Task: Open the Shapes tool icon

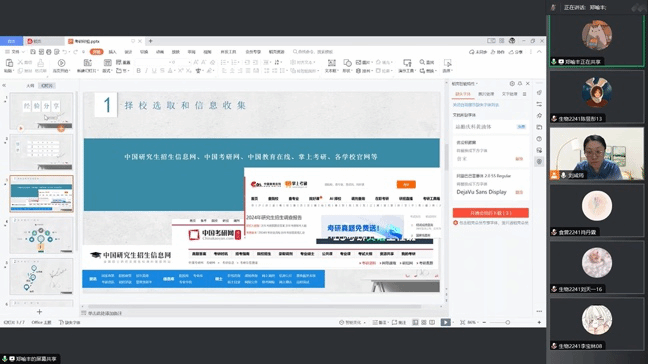Action: point(347,63)
